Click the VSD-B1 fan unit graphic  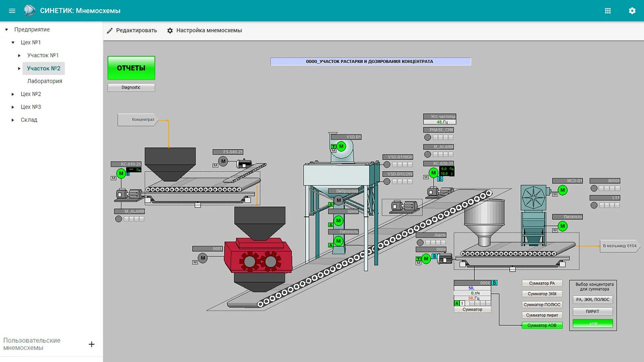click(342, 148)
